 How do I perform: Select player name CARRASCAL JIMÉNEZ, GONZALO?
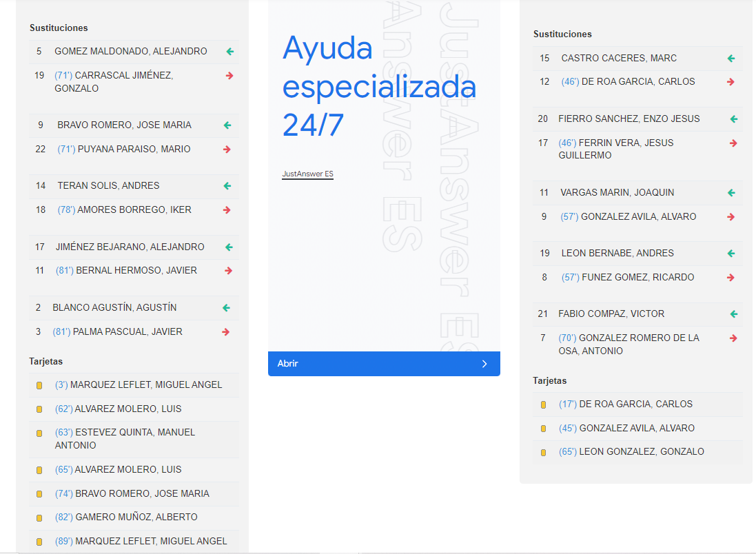114,81
